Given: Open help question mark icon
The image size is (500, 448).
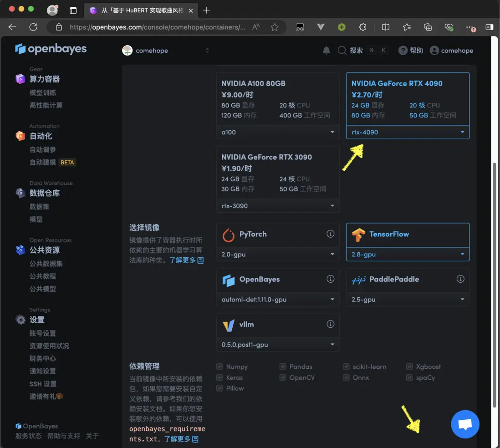Looking at the screenshot, I should point(403,51).
